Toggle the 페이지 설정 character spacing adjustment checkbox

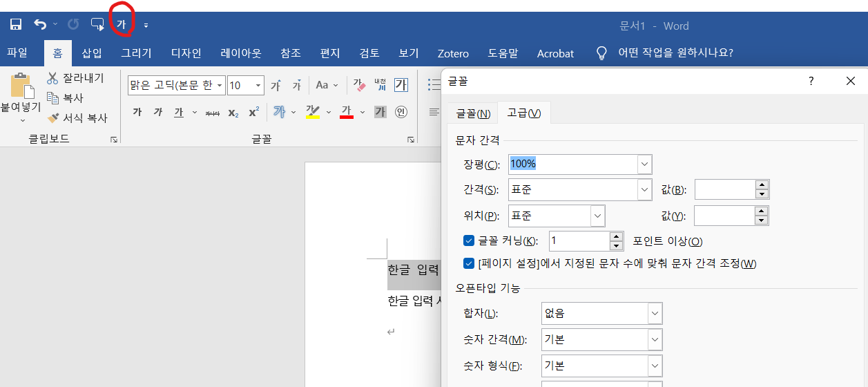470,263
